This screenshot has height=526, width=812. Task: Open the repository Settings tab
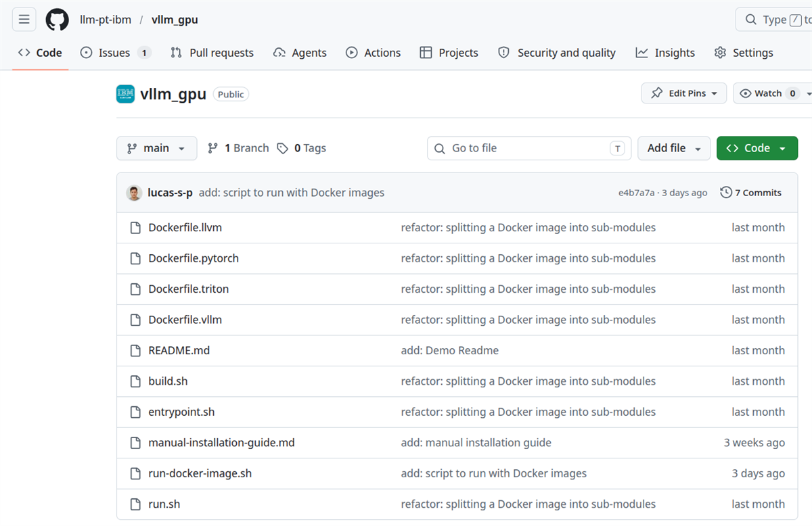click(x=744, y=53)
